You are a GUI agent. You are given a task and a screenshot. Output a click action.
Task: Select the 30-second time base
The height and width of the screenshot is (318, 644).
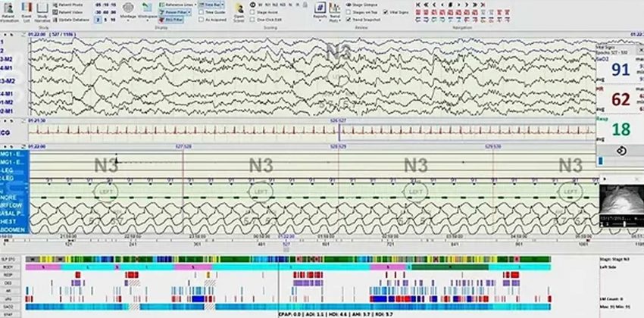(98, 12)
